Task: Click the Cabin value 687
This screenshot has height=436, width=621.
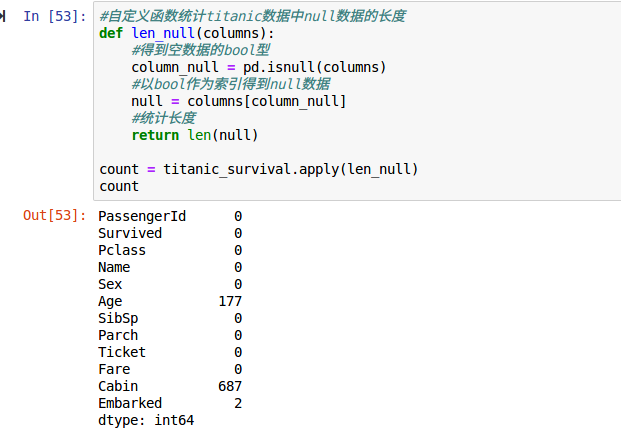Action: 230,386
